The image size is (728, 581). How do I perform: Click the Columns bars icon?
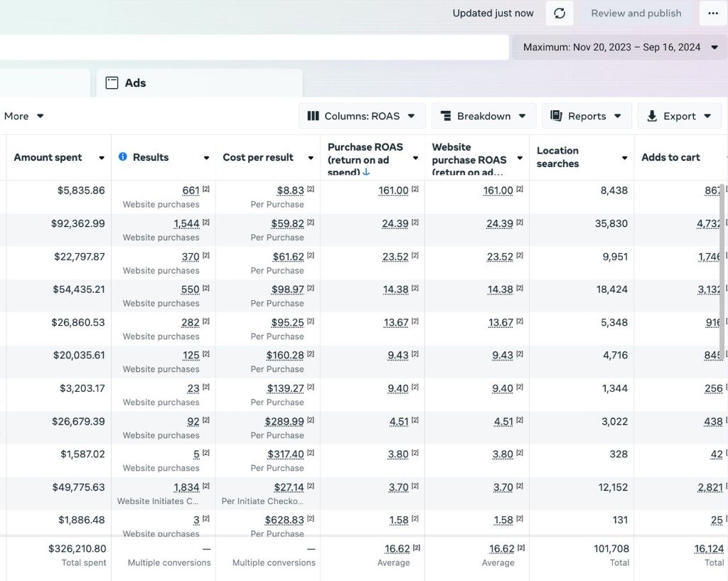click(314, 116)
